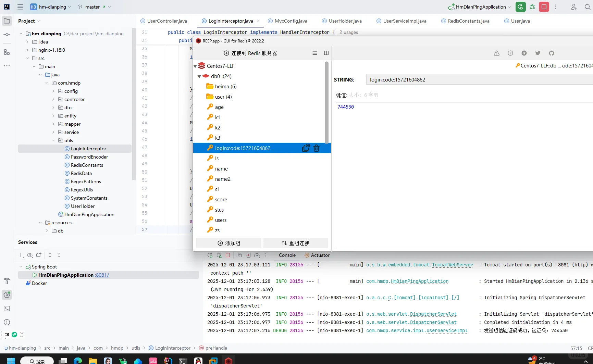The width and height of the screenshot is (593, 364).
Task: Switch to the UserHolder.java tab
Action: pos(342,21)
